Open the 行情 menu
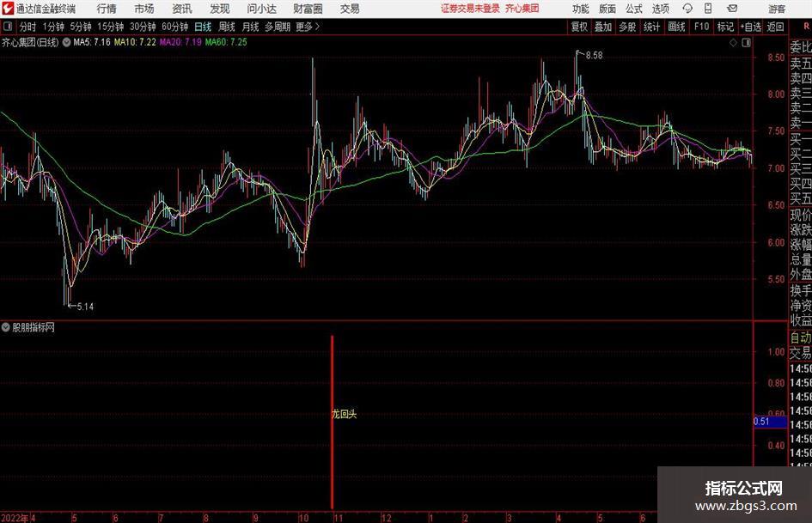Viewport: 812px width, 523px height. tap(107, 9)
